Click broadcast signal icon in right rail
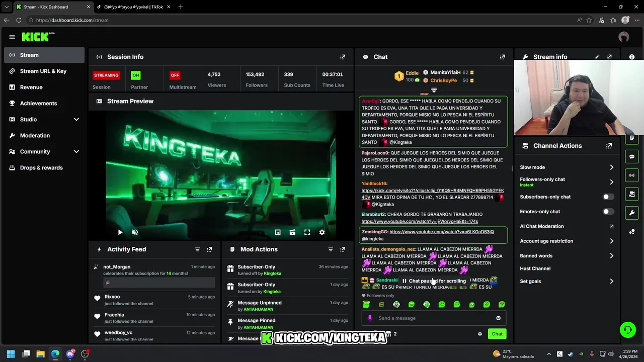The width and height of the screenshot is (644, 362). pyautogui.click(x=632, y=175)
